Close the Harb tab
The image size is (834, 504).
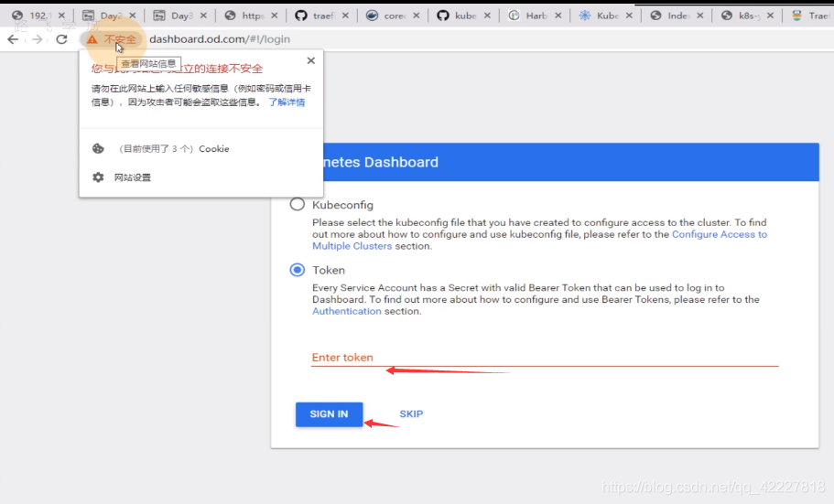click(558, 16)
